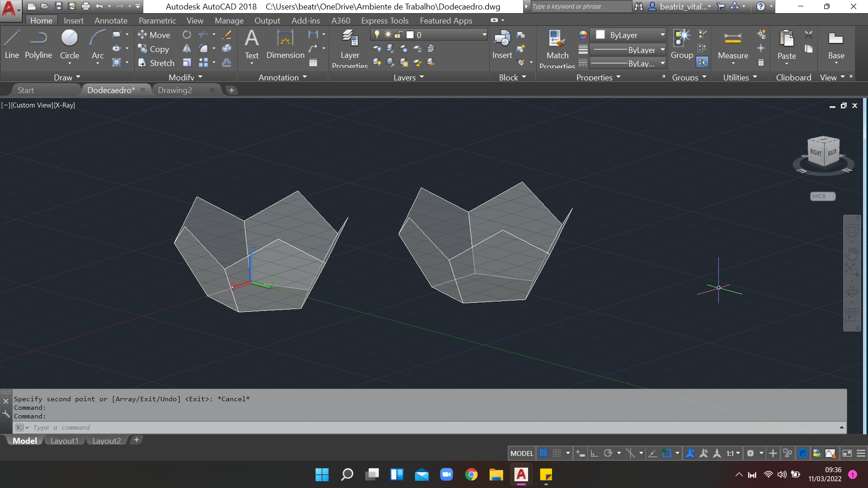Use the Stretch command
This screenshot has width=868, height=488.
point(156,63)
